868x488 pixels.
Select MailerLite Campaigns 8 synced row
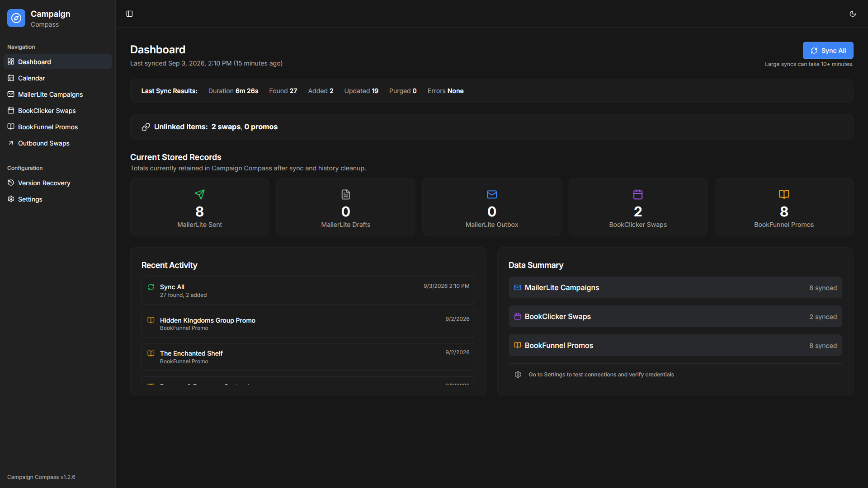point(675,287)
